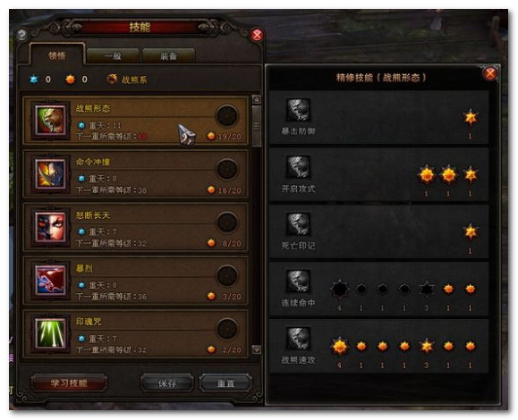Click the skill list scroll down arrow
This screenshot has width=518, height=420.
pyautogui.click(x=257, y=349)
